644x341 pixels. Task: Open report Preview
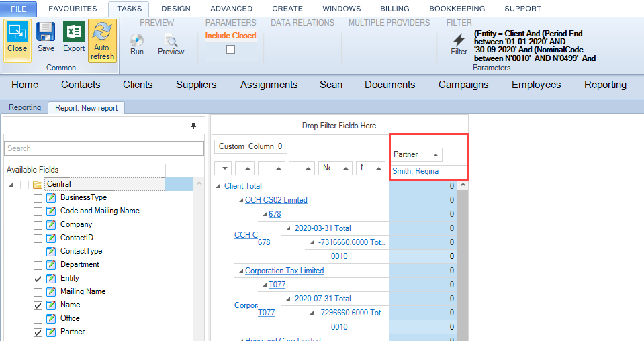pos(171,44)
